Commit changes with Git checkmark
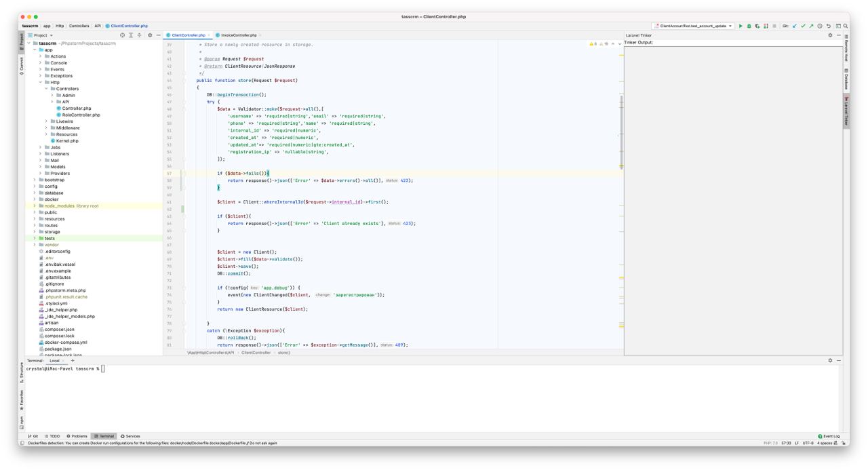The height and width of the screenshot is (470, 868). pyautogui.click(x=803, y=26)
